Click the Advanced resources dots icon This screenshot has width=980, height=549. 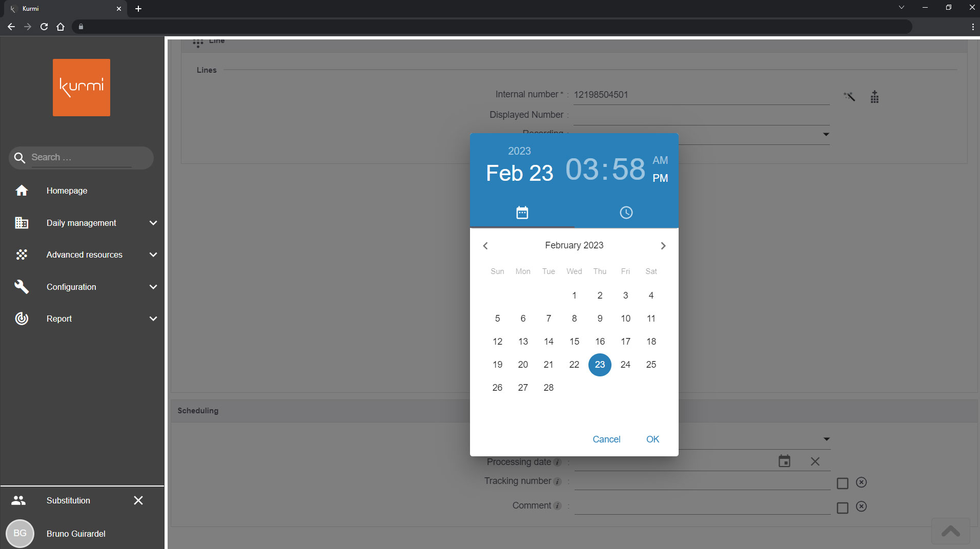tap(22, 255)
